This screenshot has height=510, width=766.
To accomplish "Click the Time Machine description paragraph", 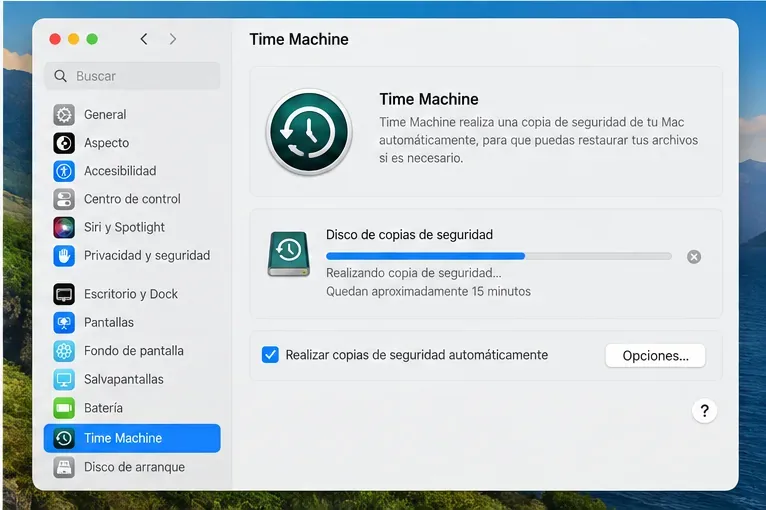I will (x=538, y=140).
